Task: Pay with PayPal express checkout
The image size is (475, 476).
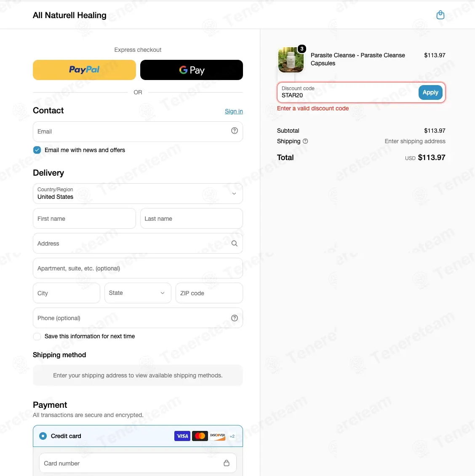Action: point(84,70)
